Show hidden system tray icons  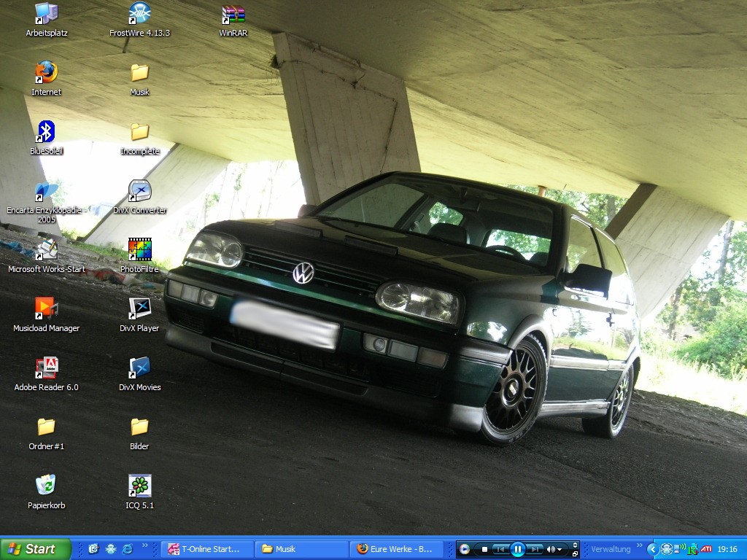653,550
